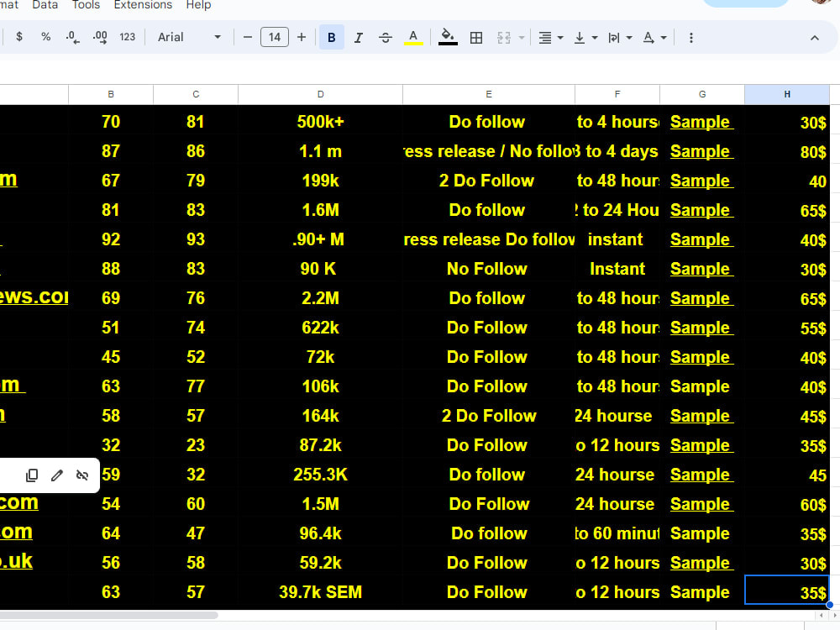Select cell with 80$ price
Viewport: 840px width, 630px height.
787,151
